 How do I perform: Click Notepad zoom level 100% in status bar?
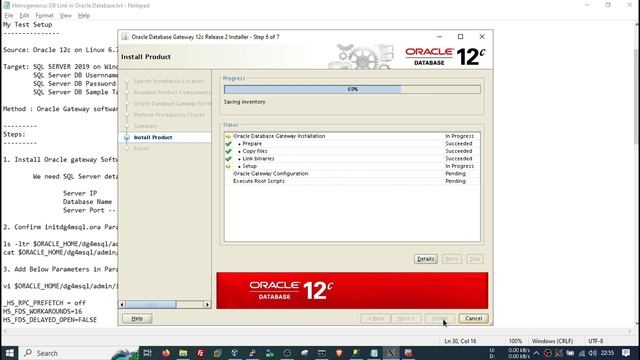(x=515, y=341)
